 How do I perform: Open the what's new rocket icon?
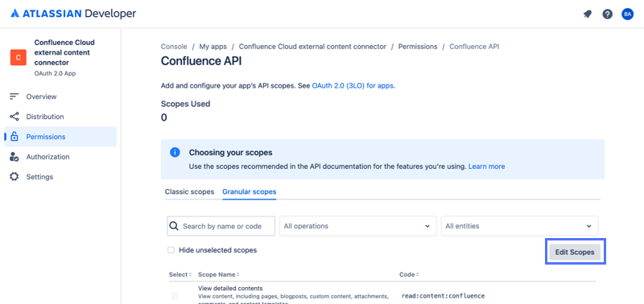pyautogui.click(x=588, y=14)
